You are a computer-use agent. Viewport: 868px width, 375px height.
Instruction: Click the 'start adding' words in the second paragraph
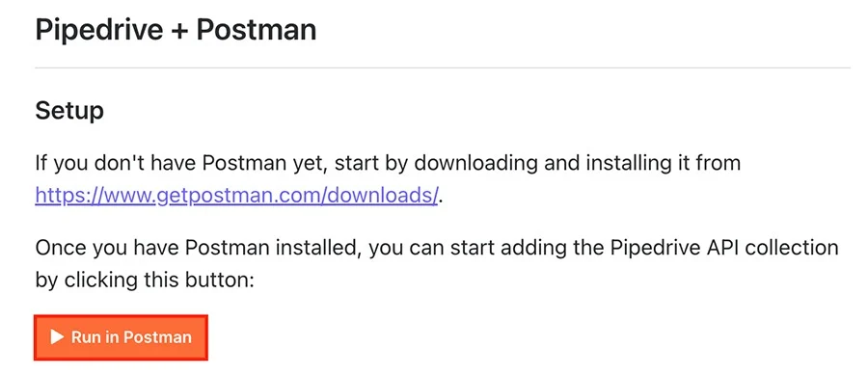(x=501, y=248)
